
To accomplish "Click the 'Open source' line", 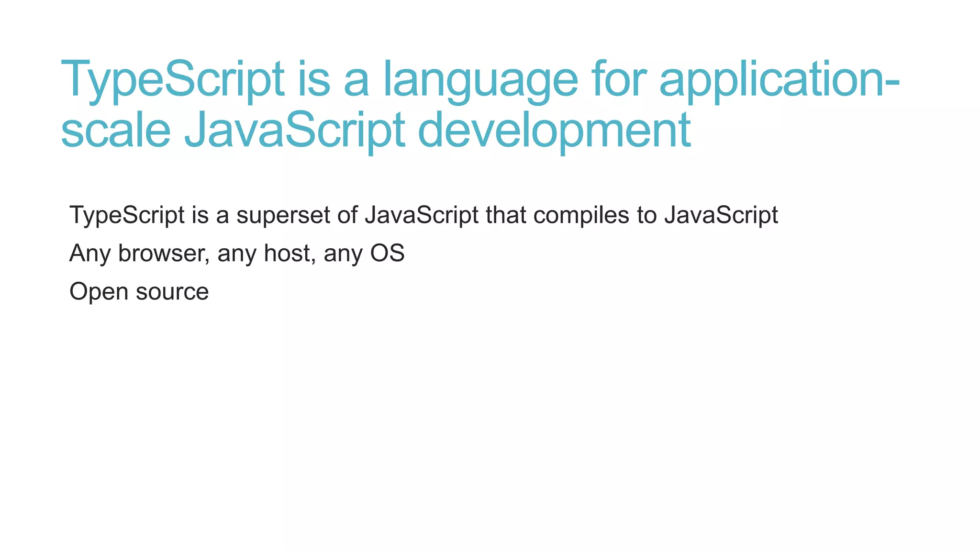I will (x=139, y=291).
